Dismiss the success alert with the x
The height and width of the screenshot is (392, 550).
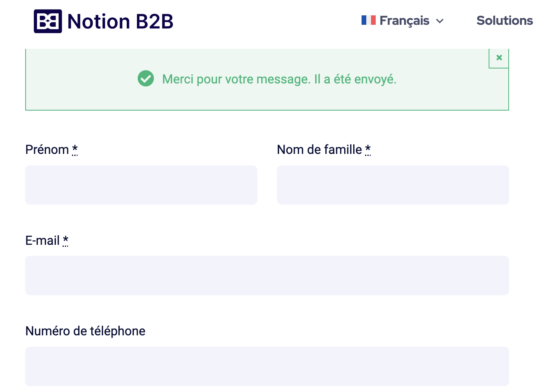click(x=499, y=58)
